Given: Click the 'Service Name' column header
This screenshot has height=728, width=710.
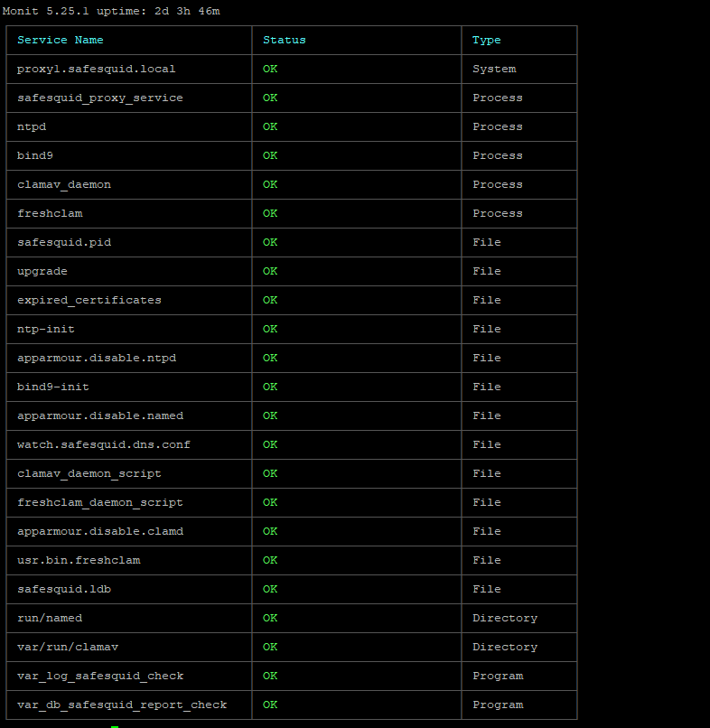Looking at the screenshot, I should click(61, 40).
